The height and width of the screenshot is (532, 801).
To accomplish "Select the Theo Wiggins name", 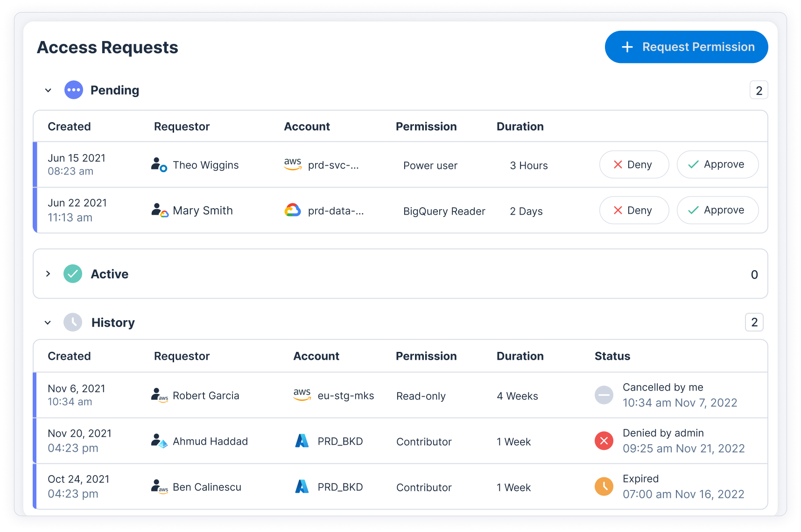I will point(206,165).
